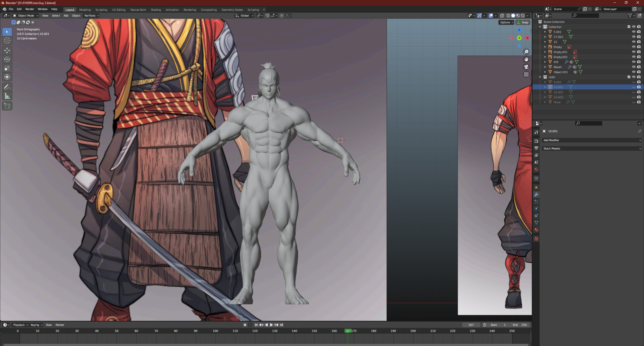Viewport: 644px width, 346px height.
Task: Select the Measure tool
Action: [x=7, y=96]
